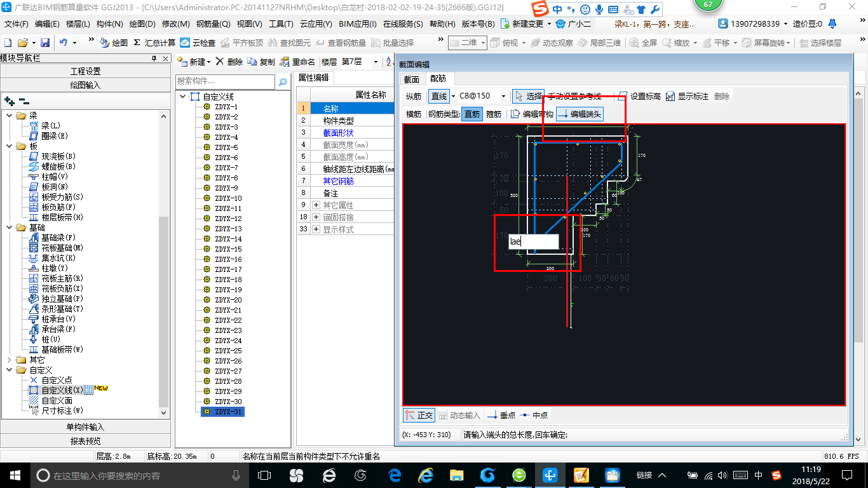Image resolution: width=868 pixels, height=488 pixels.
Task: Click 设置标高 set elevation tool
Action: 639,96
